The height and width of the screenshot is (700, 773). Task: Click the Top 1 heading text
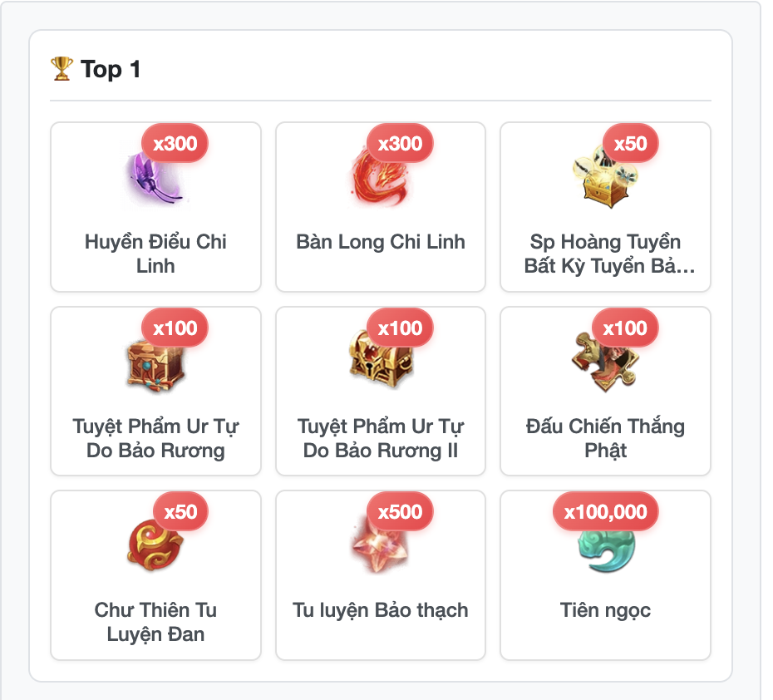pyautogui.click(x=111, y=69)
